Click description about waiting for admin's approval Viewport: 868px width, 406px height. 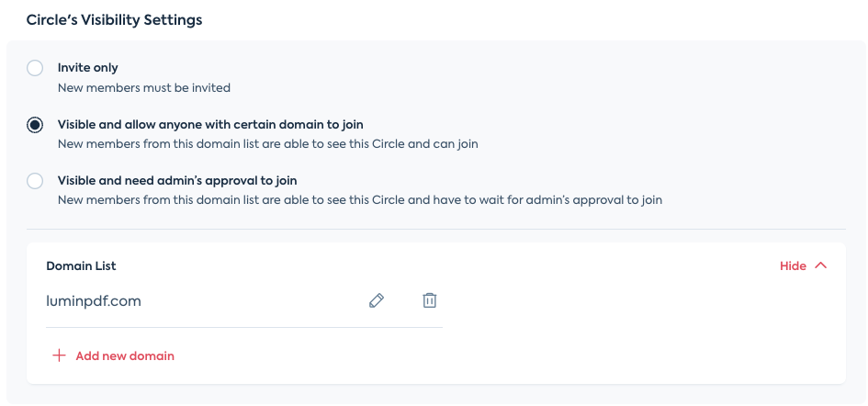360,199
